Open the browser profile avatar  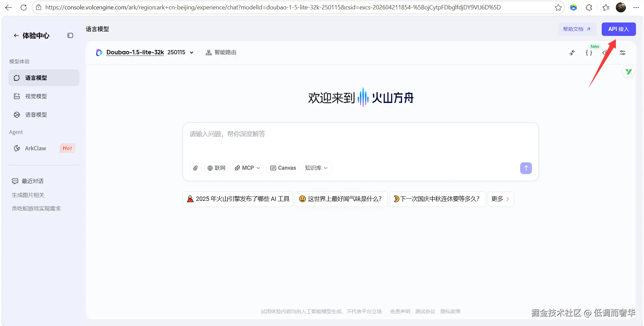tap(621, 7)
